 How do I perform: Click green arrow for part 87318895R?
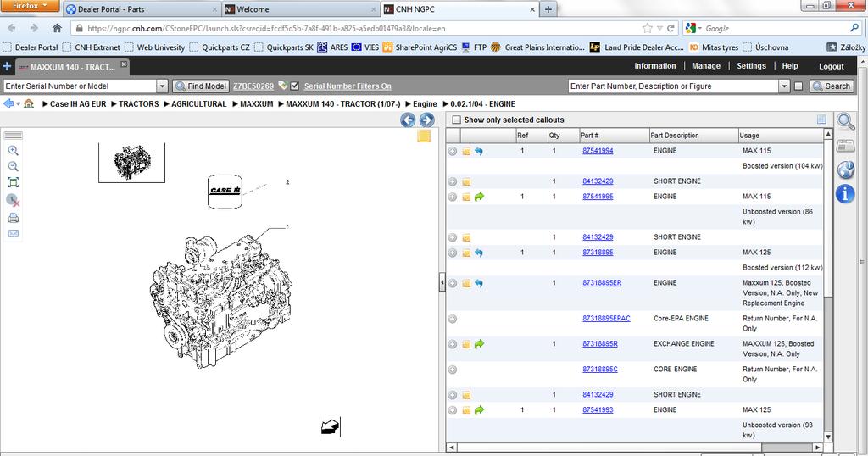(480, 344)
